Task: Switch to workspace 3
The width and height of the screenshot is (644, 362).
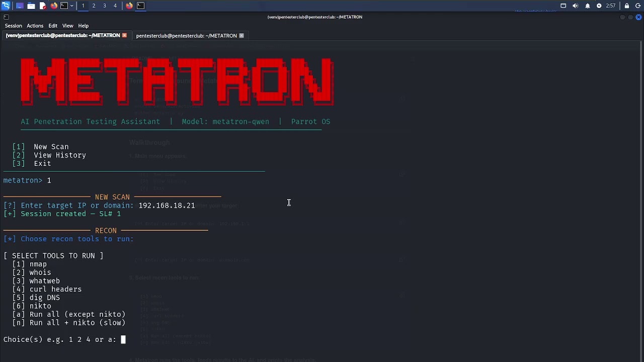Action: click(x=105, y=6)
